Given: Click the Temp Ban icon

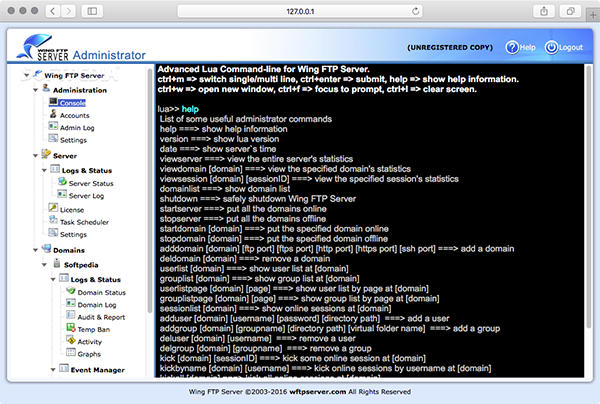Looking at the screenshot, I should coord(71,328).
